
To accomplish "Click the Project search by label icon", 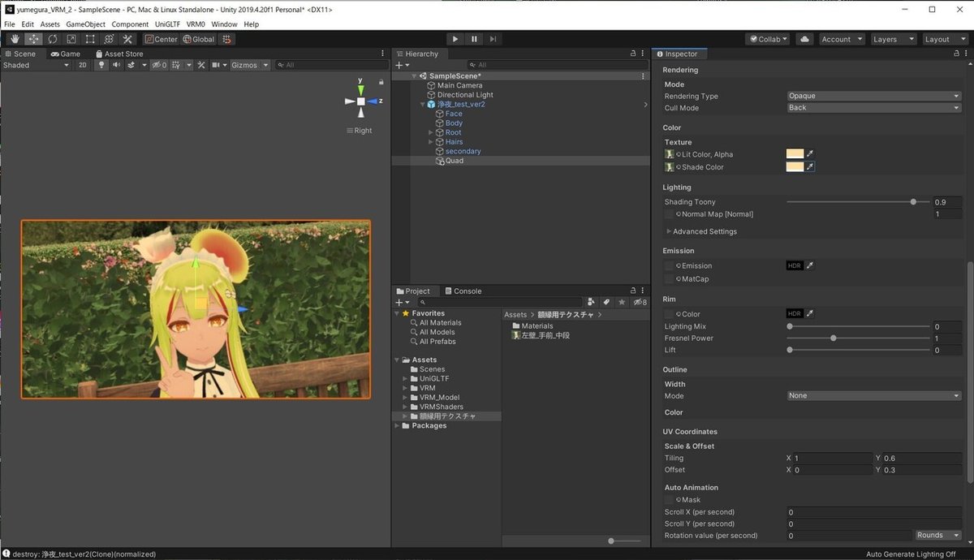I will 607,302.
